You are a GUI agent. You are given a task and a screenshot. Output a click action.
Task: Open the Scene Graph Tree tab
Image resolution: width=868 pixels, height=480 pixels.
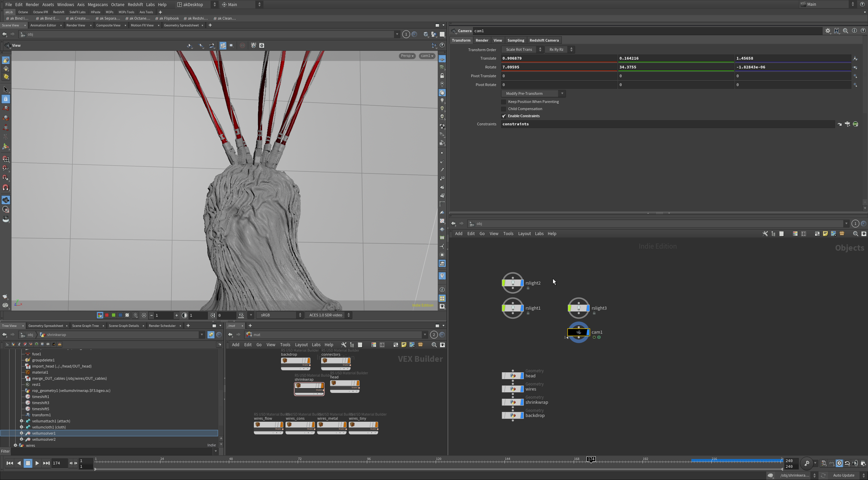coord(85,326)
